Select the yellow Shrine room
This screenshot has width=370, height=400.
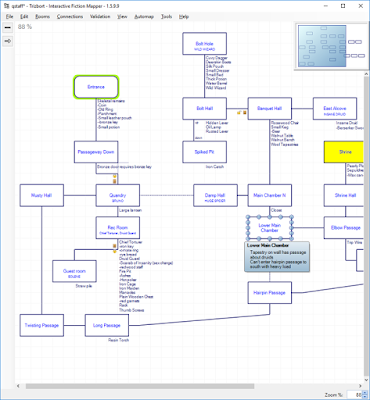coord(344,152)
